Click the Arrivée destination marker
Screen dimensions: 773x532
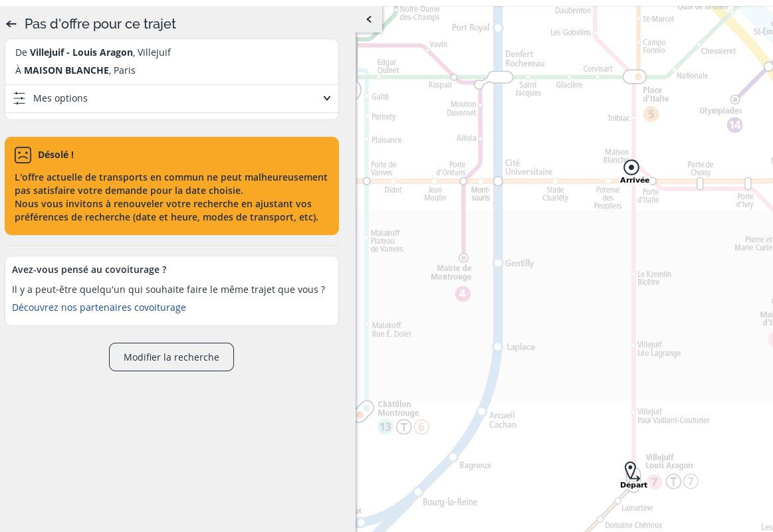(631, 167)
